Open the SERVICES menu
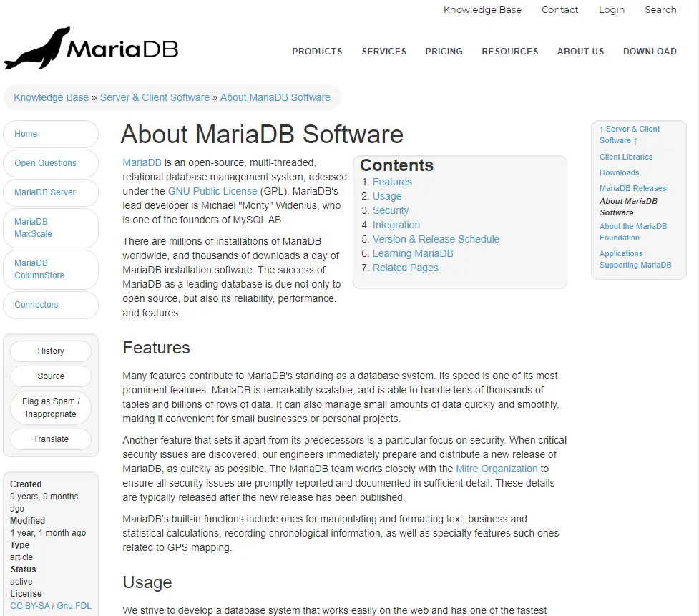Screen dimensions: 699x616 [383, 52]
